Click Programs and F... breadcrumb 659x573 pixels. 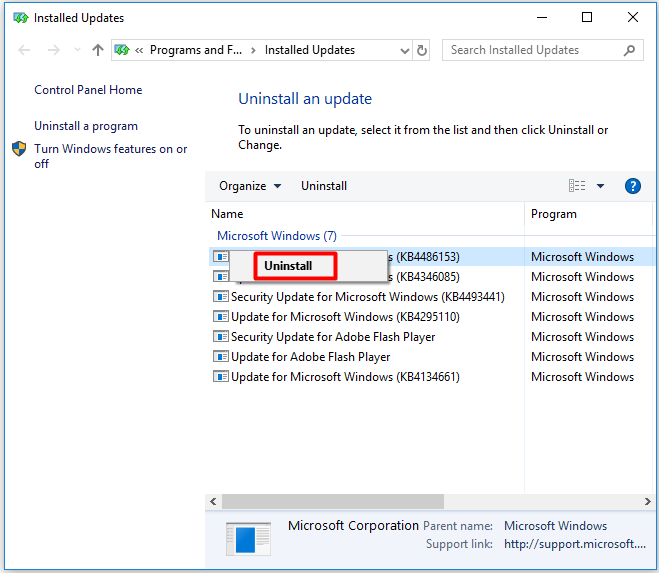pos(196,50)
